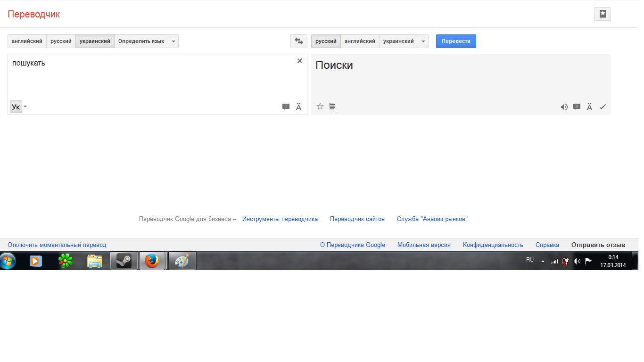The height and width of the screenshot is (362, 644).
Task: Select английский as source language
Action: (27, 41)
